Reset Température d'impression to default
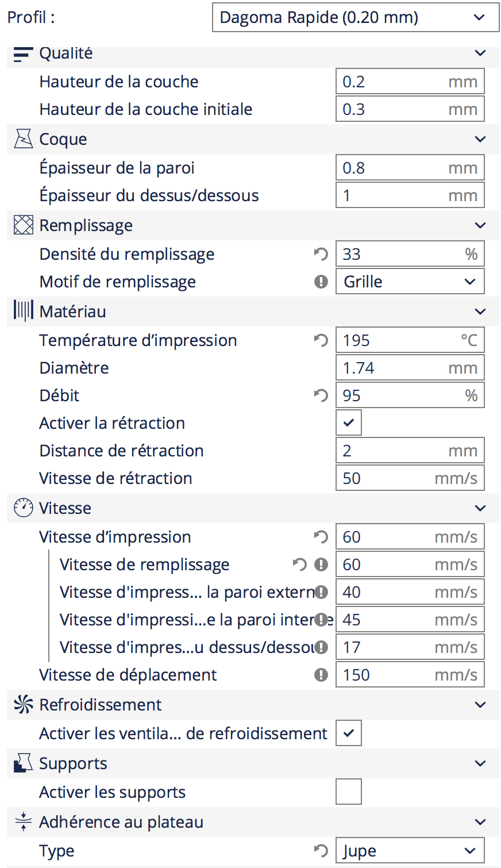This screenshot has width=501, height=868. 321,340
